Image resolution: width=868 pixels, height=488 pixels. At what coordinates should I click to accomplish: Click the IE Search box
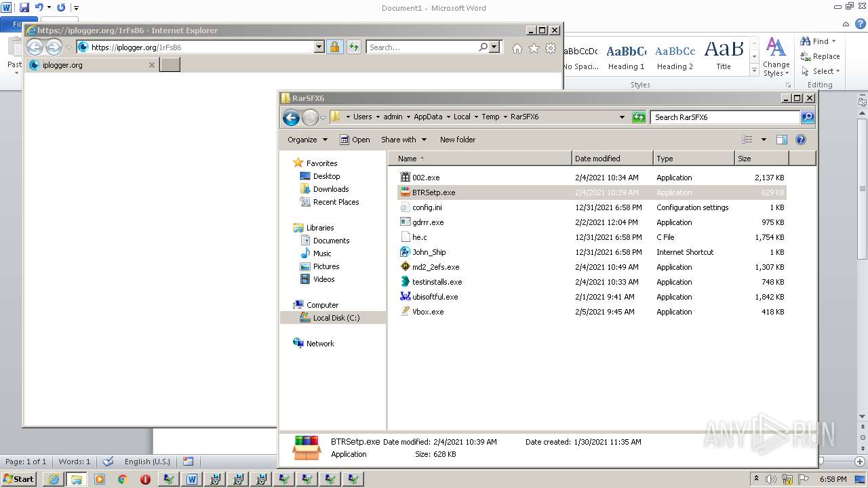(x=420, y=47)
